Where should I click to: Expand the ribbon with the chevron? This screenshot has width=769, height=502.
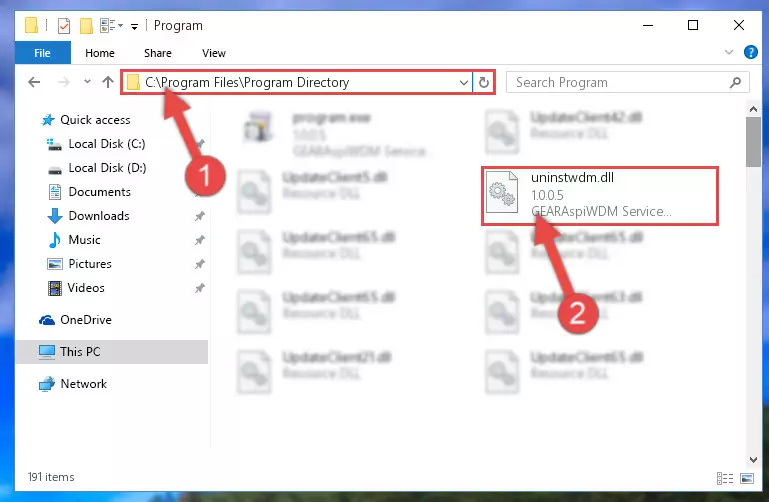click(x=729, y=52)
